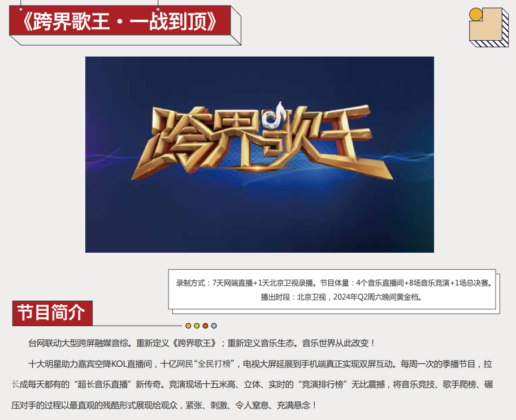The image size is (516, 420).
Task: Click the 播出时段 line in the info box
Action: point(341,297)
